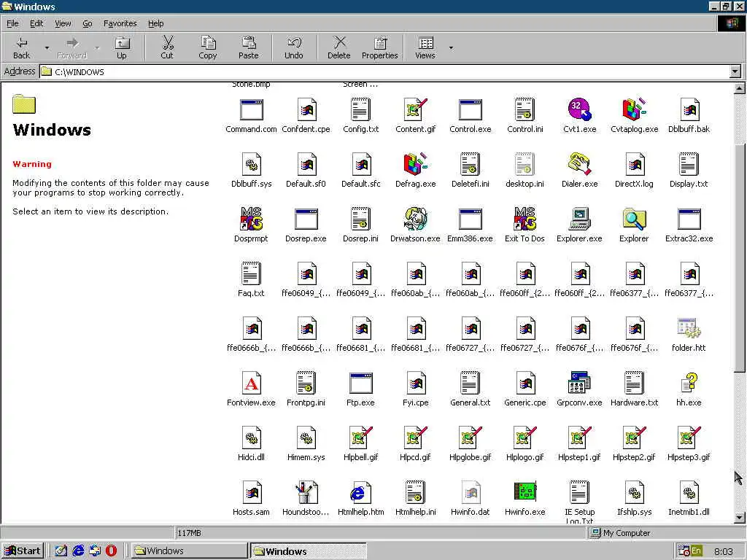
Task: Expand the Views dropdown arrow
Action: click(451, 47)
